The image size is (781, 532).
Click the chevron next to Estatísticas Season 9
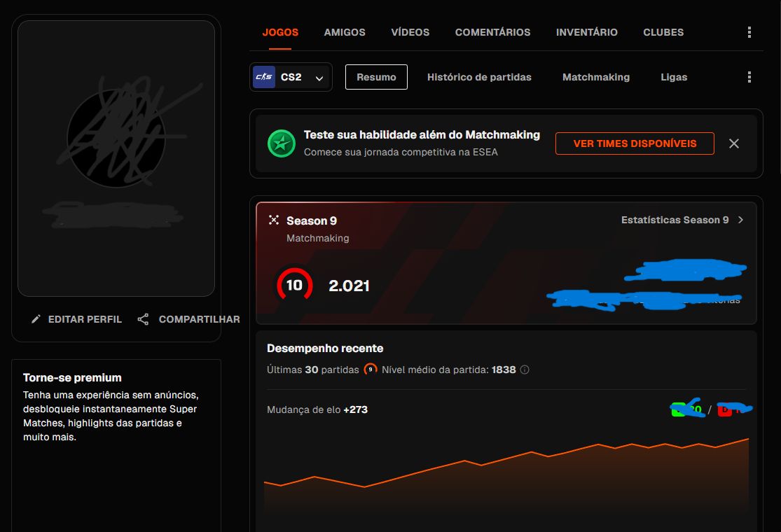pos(740,220)
